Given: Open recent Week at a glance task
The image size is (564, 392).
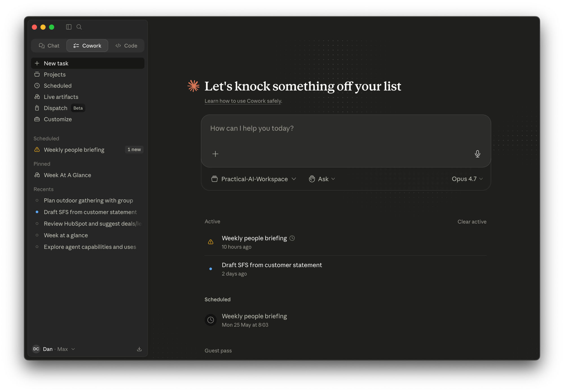Looking at the screenshot, I should (x=88, y=235).
